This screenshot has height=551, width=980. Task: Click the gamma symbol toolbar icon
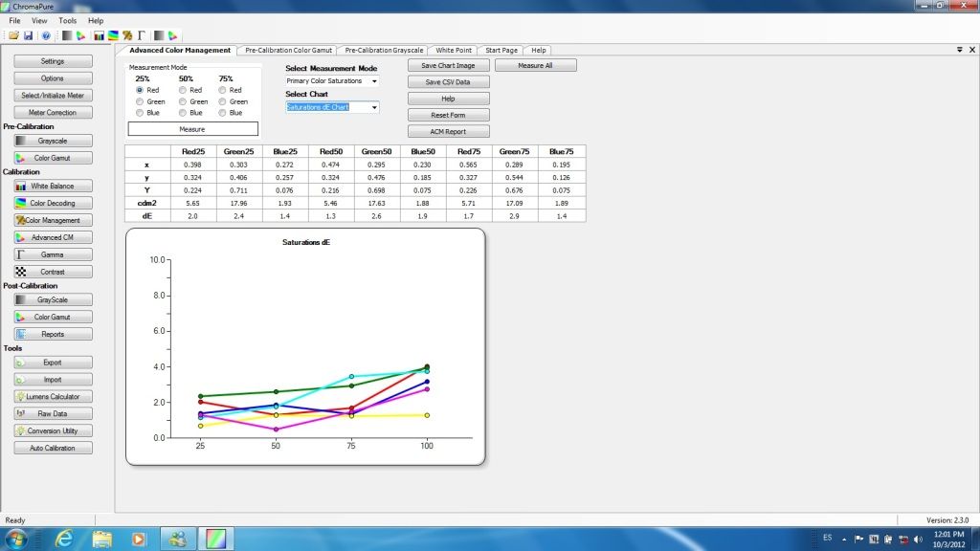(x=142, y=35)
